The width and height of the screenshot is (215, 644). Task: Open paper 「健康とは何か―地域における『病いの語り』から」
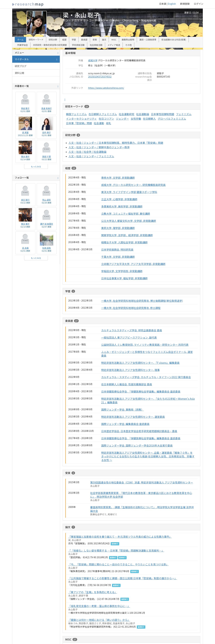(99, 620)
